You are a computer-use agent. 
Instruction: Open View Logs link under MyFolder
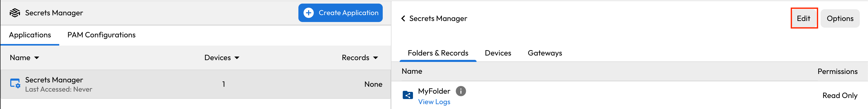(x=434, y=102)
